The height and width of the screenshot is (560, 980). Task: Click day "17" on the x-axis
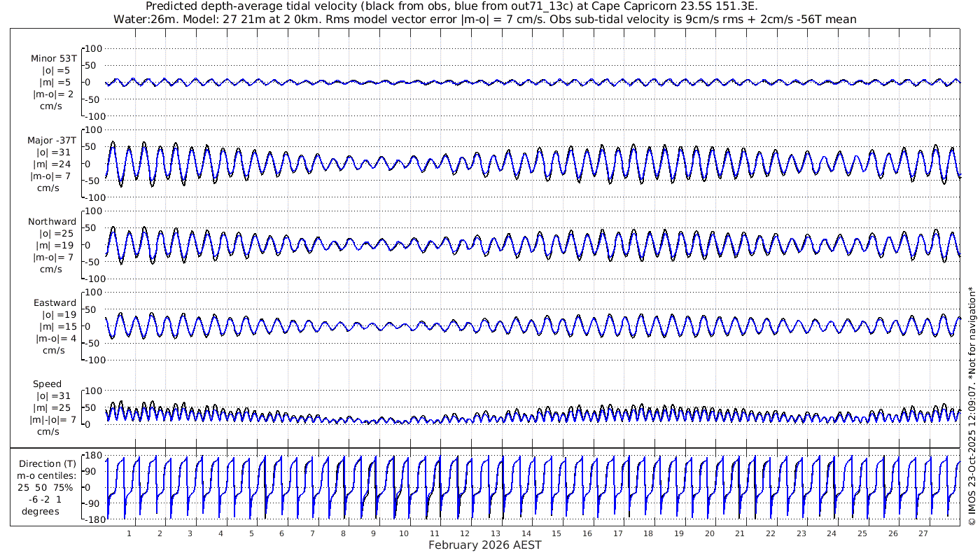[617, 533]
